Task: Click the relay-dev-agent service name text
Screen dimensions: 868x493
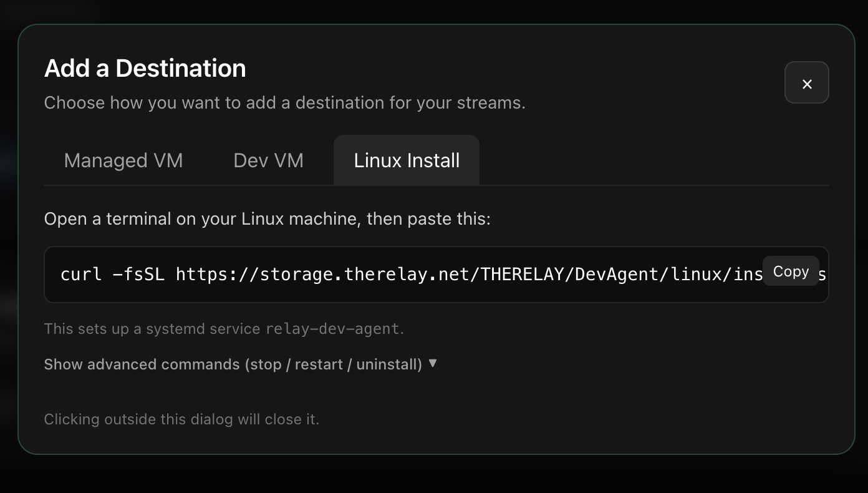Action: 335,328
